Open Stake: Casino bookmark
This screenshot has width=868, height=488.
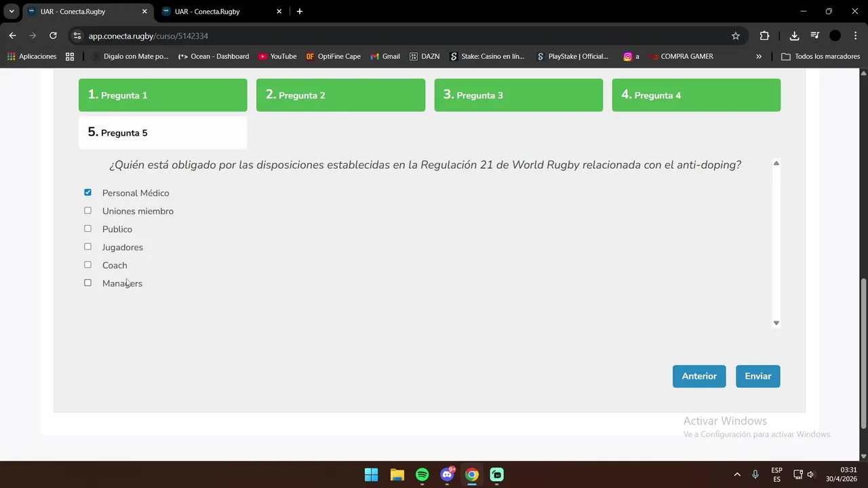pos(487,56)
